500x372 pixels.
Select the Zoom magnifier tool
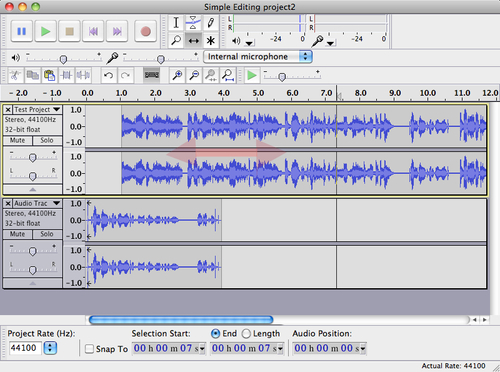click(176, 40)
